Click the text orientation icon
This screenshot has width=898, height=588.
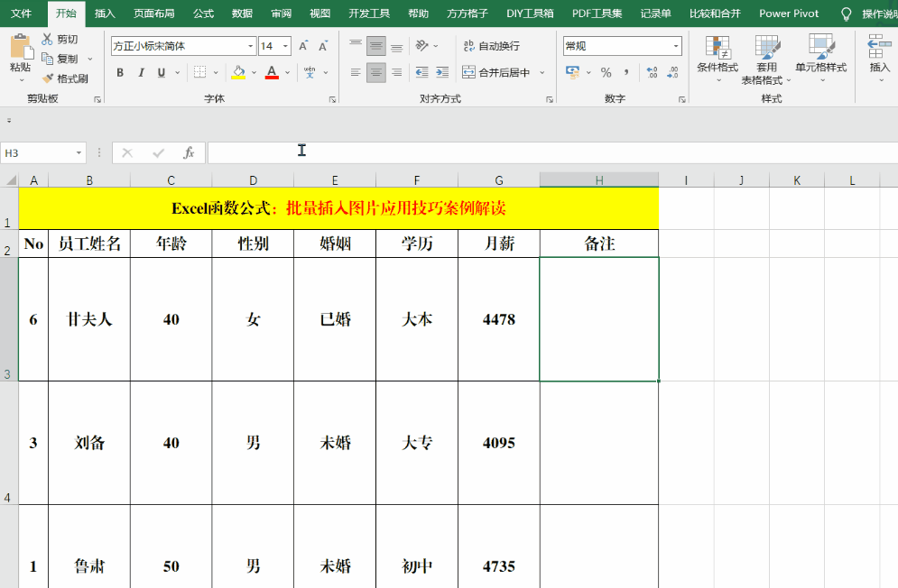point(422,45)
